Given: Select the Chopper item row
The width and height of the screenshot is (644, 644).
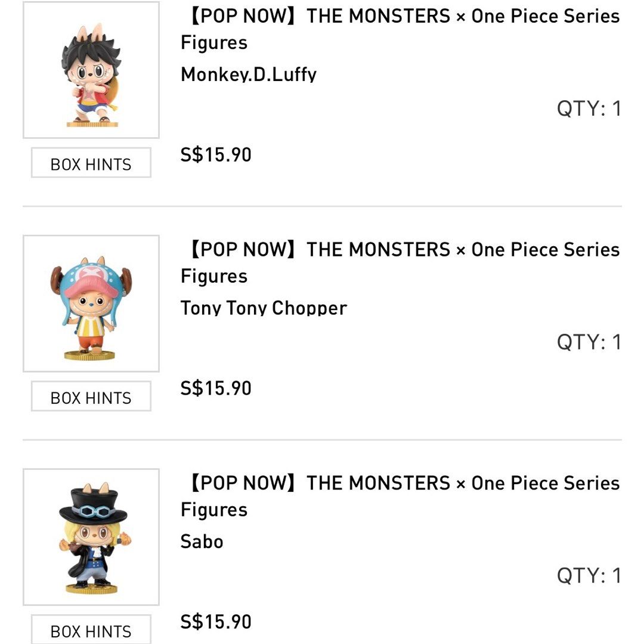Looking at the screenshot, I should click(x=322, y=322).
